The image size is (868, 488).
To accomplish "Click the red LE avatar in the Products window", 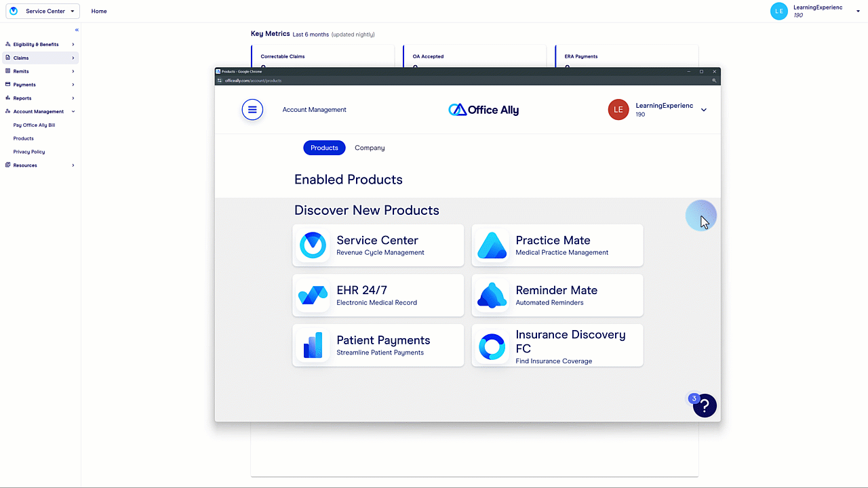I will click(618, 109).
